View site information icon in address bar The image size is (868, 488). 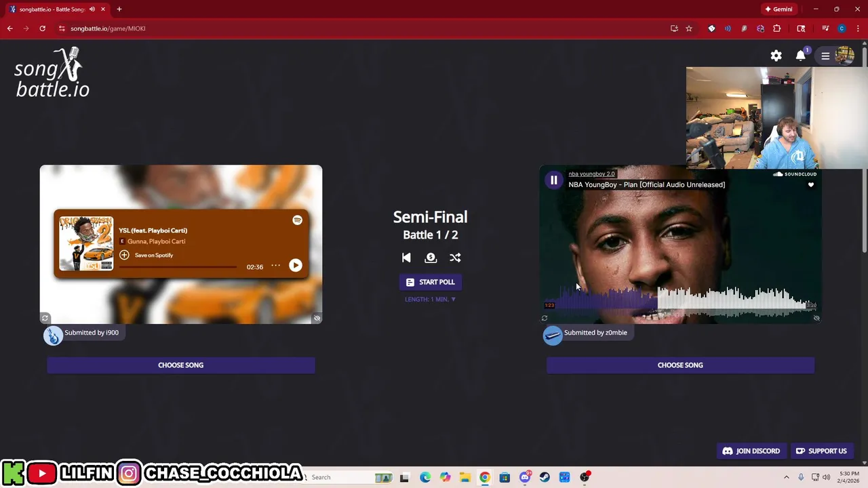(x=62, y=28)
